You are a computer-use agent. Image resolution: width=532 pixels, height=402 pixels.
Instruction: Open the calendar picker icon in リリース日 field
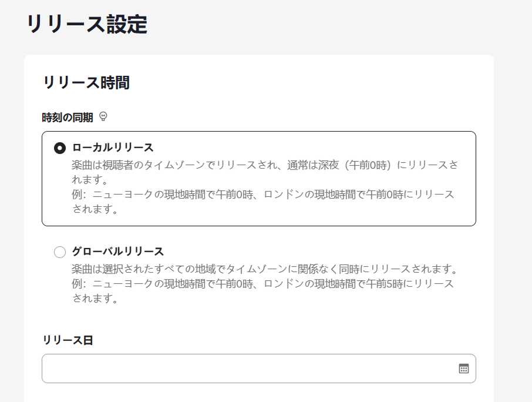point(463,369)
